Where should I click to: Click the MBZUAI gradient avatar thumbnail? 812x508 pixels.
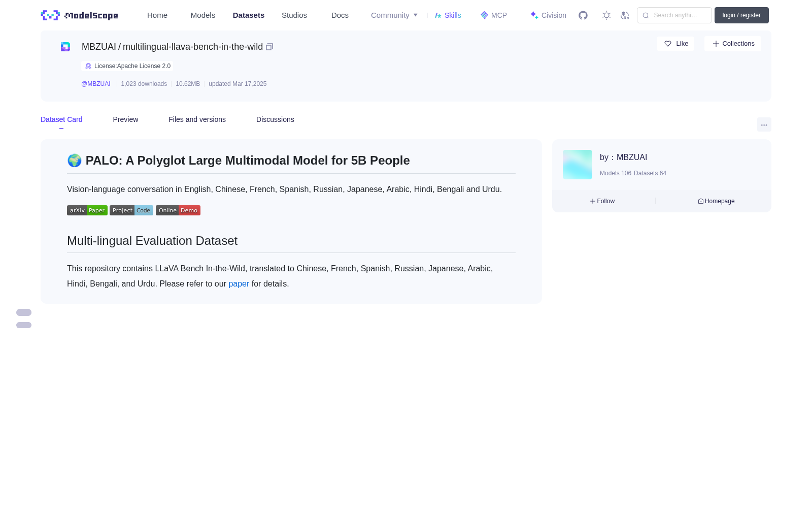pyautogui.click(x=578, y=165)
